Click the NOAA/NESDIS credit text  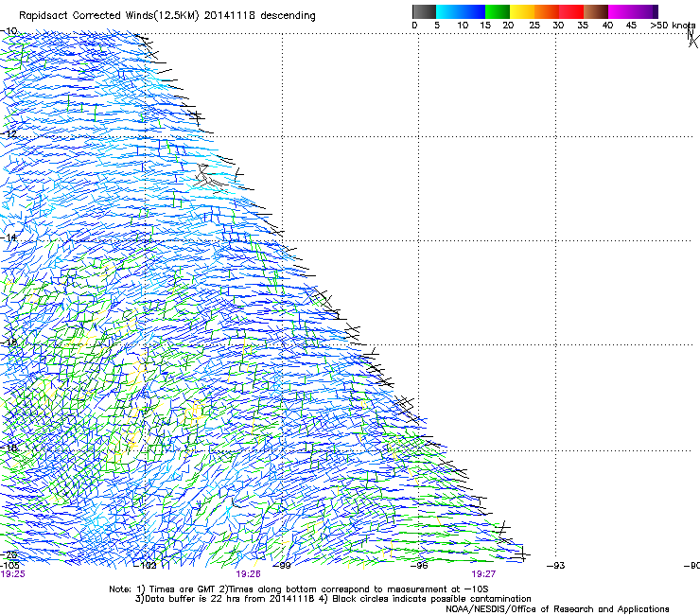click(557, 609)
